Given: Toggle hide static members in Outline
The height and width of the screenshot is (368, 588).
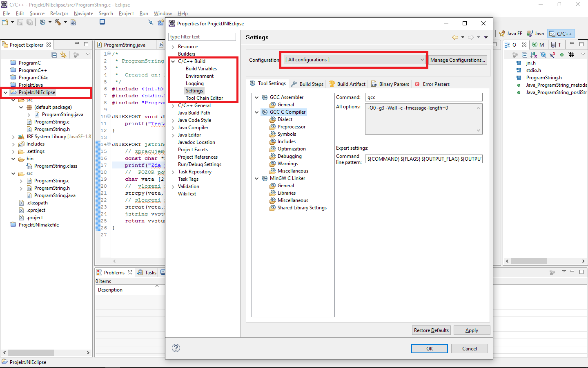Looking at the screenshot, I should pos(551,54).
